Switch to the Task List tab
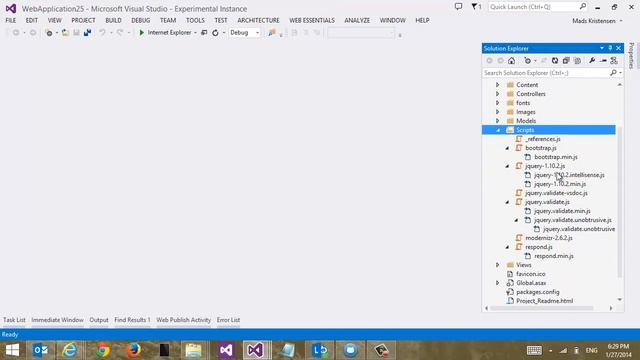The image size is (640, 360). pyautogui.click(x=14, y=320)
